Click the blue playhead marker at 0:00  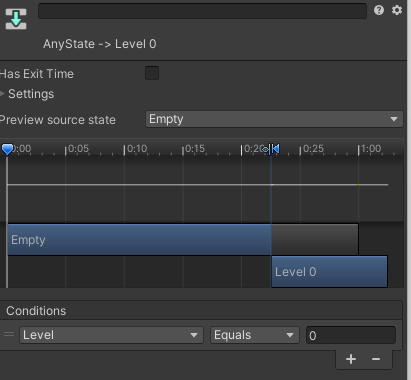click(x=7, y=149)
